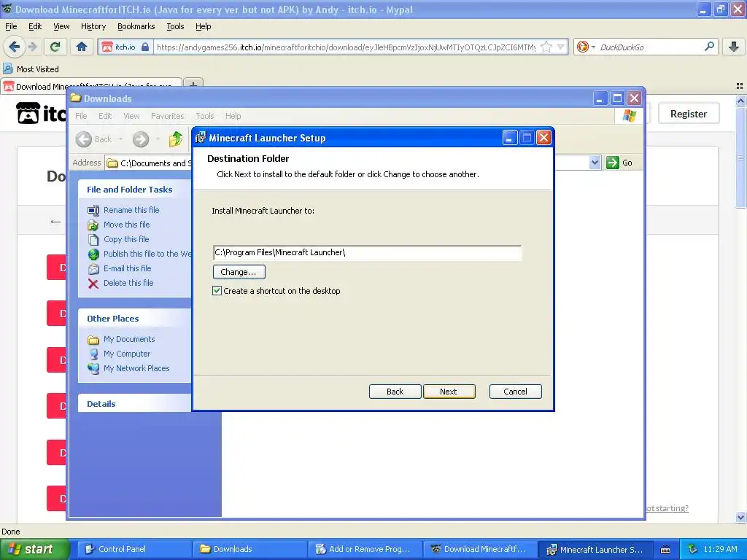The width and height of the screenshot is (747, 560).
Task: Click Move this file task
Action: tap(127, 225)
